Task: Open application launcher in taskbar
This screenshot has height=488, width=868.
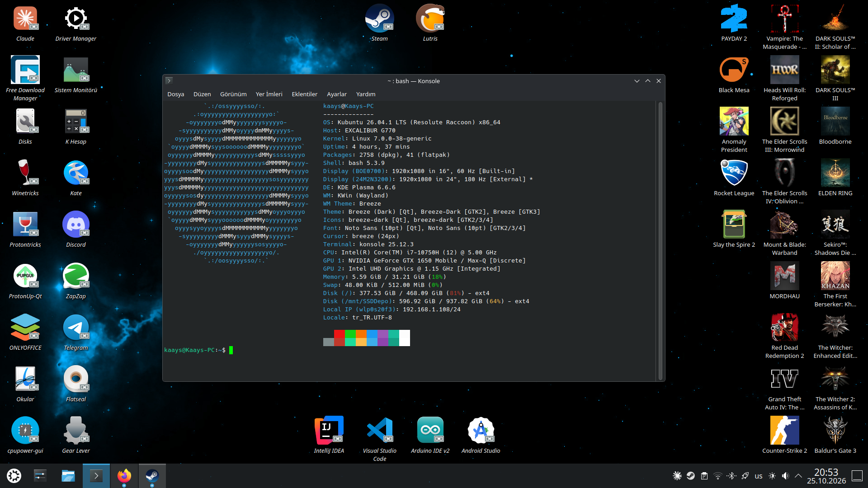Action: (x=14, y=476)
